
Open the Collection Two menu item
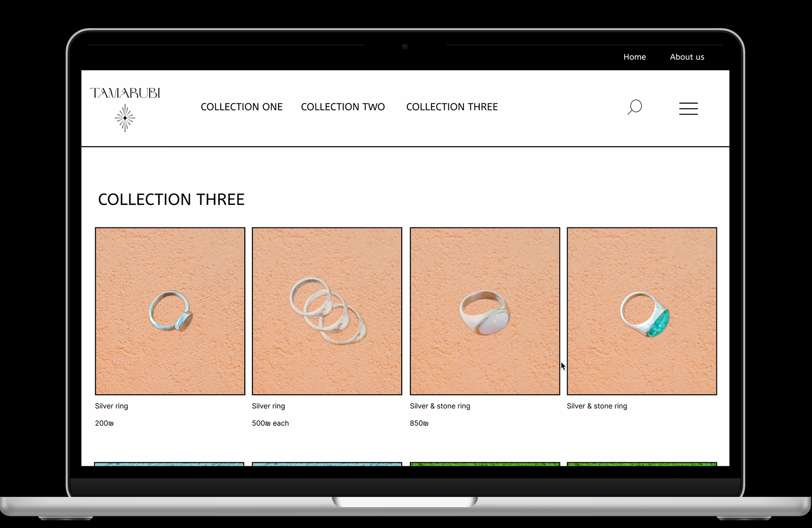tap(343, 107)
